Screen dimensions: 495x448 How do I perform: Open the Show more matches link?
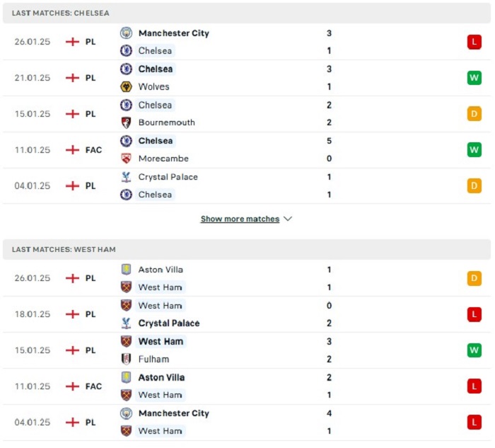point(240,219)
